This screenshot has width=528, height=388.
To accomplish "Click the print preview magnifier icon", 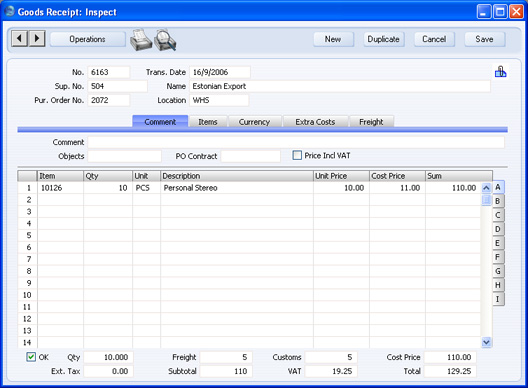I will [x=165, y=40].
